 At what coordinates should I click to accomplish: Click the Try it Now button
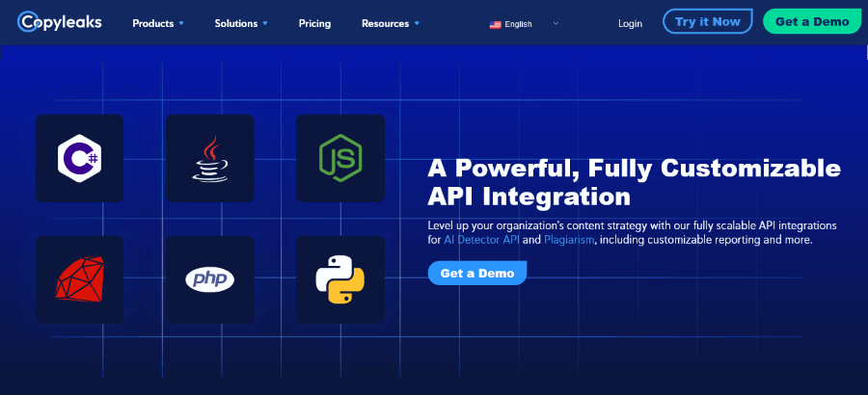pyautogui.click(x=708, y=22)
